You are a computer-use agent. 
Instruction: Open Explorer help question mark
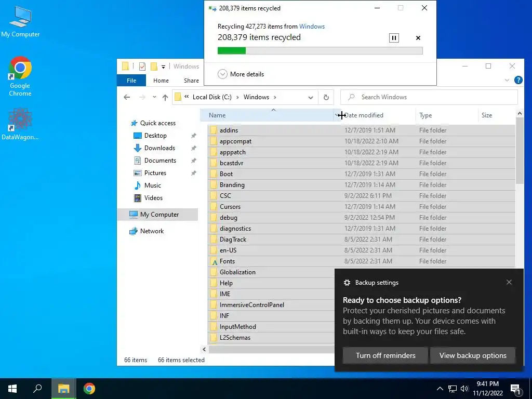coord(518,80)
